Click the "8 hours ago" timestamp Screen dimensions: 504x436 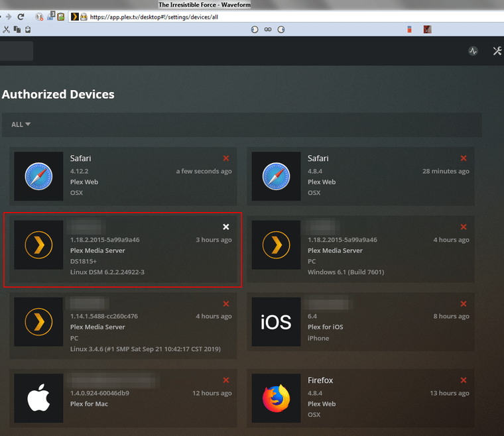pyautogui.click(x=452, y=316)
